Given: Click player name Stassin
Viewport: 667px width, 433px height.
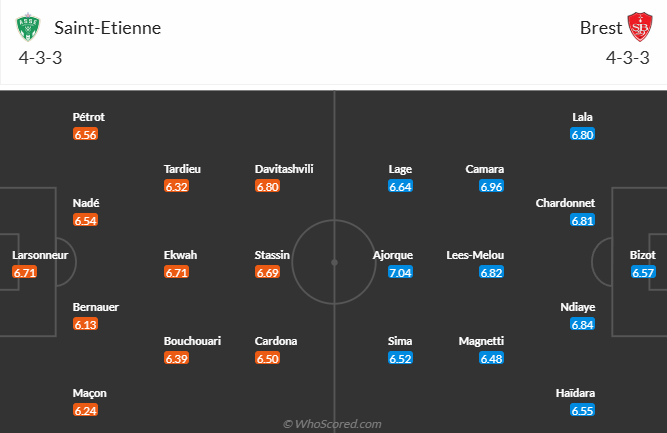Looking at the screenshot, I should coord(272,255).
